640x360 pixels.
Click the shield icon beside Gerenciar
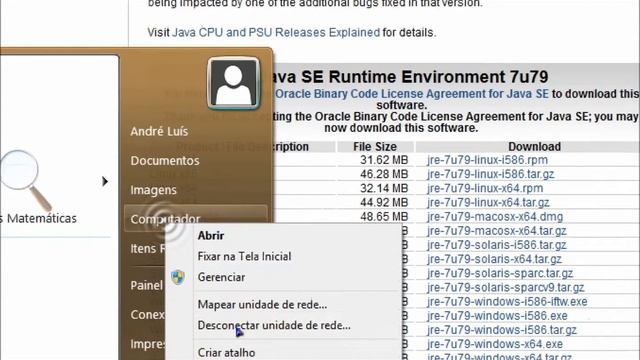click(x=178, y=277)
